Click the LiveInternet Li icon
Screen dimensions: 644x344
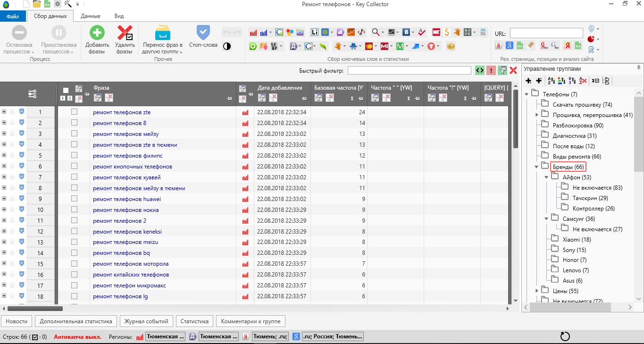click(314, 33)
